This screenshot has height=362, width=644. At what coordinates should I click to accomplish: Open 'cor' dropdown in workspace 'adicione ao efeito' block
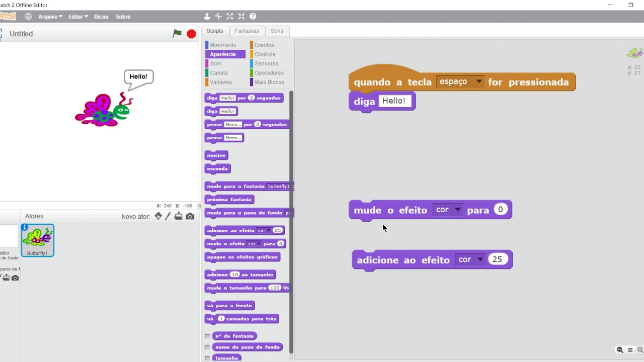coord(470,259)
